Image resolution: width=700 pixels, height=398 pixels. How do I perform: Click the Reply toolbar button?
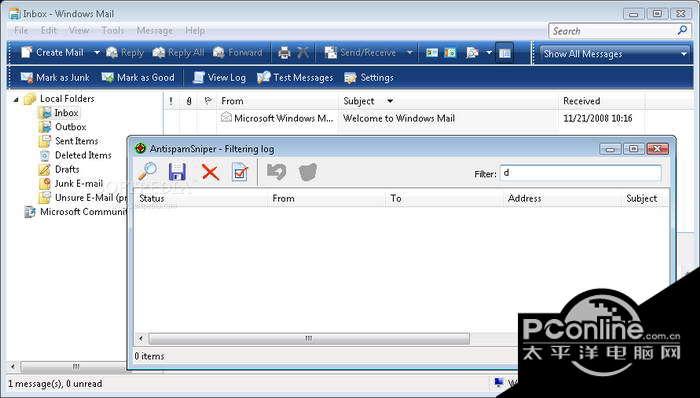click(125, 53)
